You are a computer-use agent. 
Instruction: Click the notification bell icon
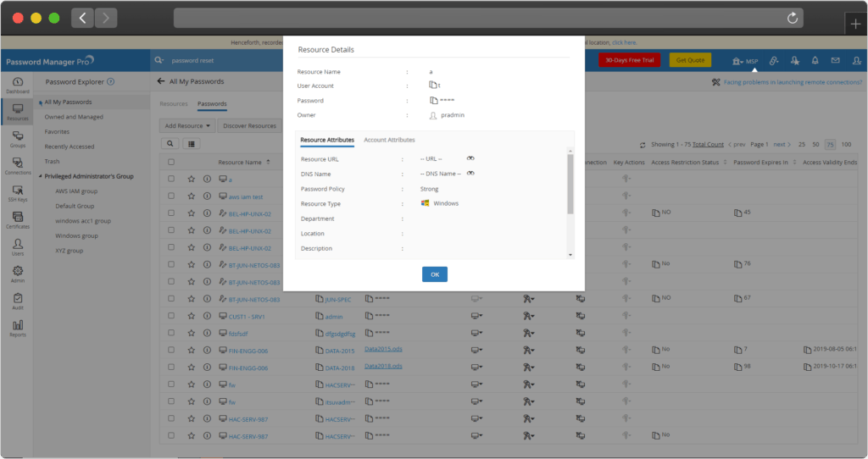click(815, 60)
